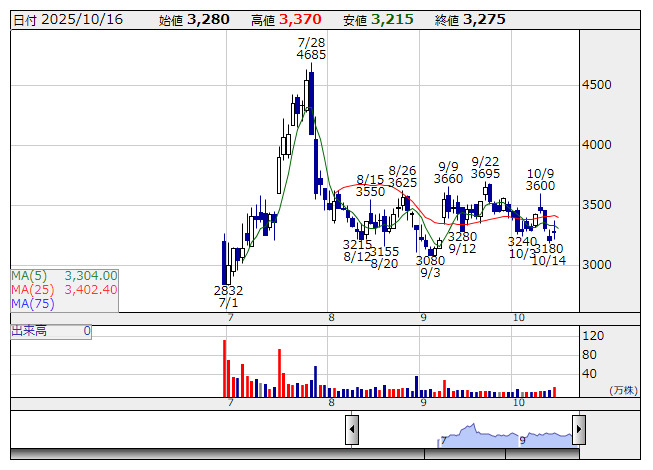
Task: Click the left range slider handle
Action: point(352,430)
